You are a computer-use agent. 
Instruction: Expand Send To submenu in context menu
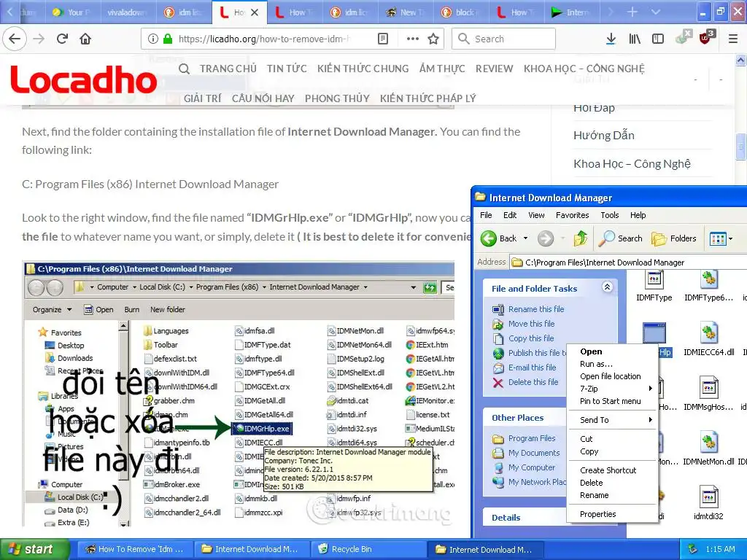[614, 420]
